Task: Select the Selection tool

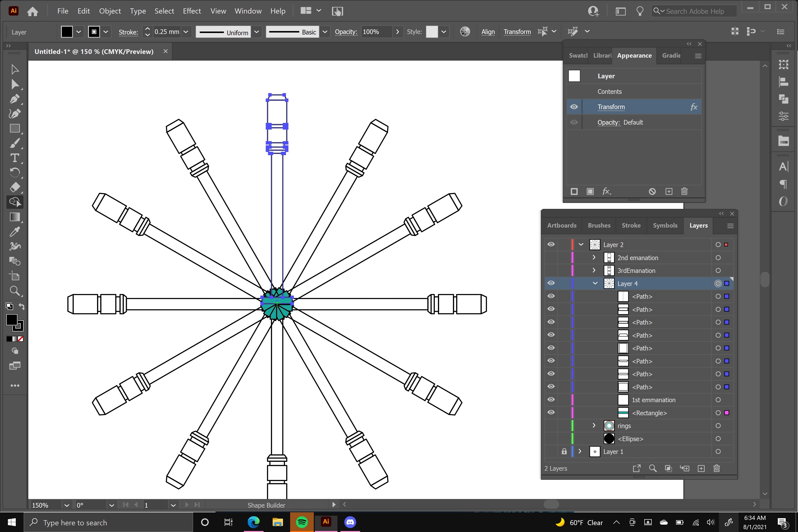Action: 15,69
